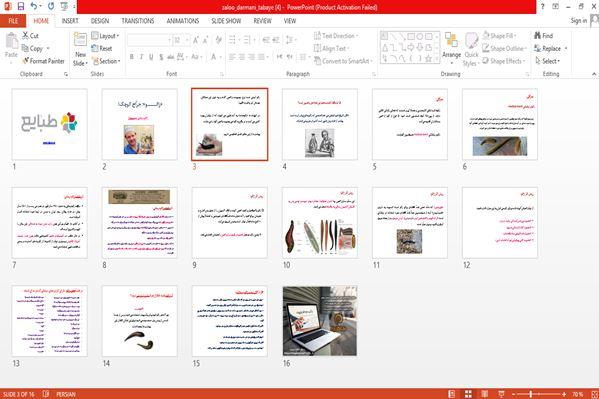Open the Select dropdown in Editing
The height and width of the screenshot is (399, 599).
coord(547,61)
